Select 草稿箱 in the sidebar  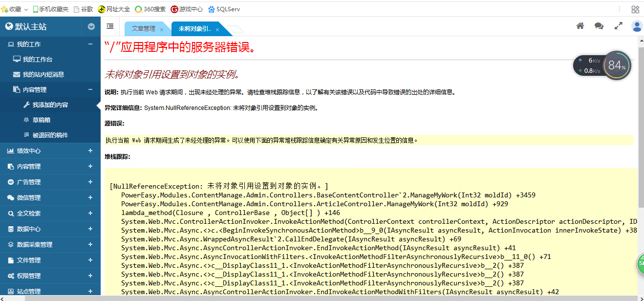[41, 120]
